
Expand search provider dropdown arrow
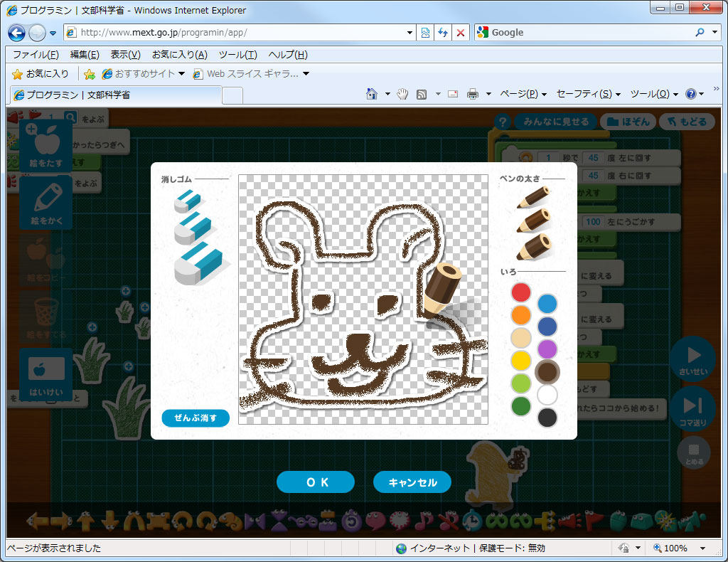click(x=714, y=33)
